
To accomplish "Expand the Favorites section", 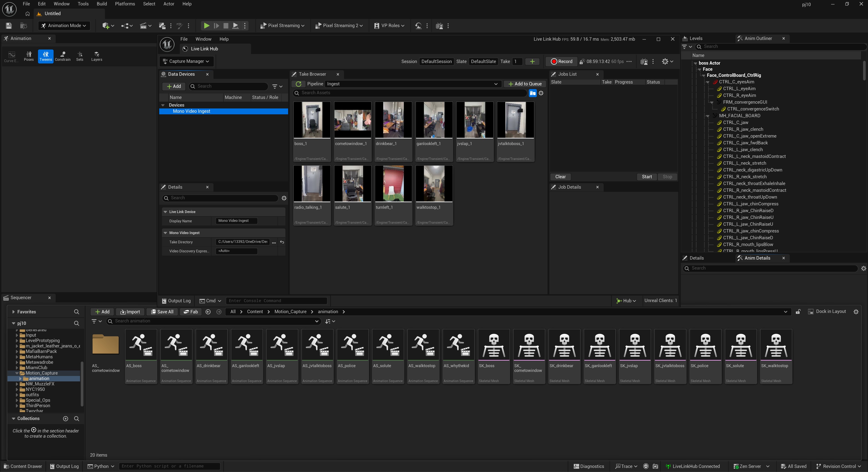I will [14, 312].
